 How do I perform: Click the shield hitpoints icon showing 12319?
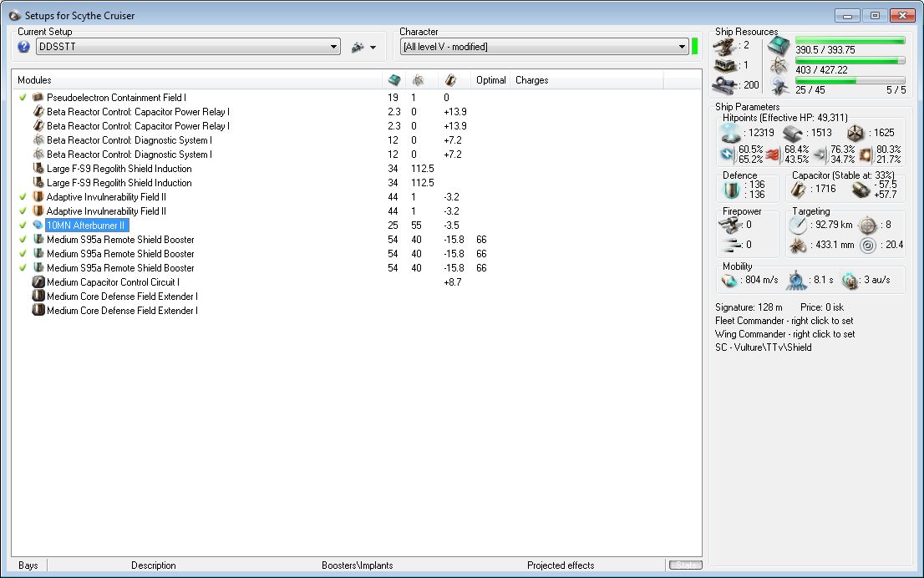tap(731, 133)
